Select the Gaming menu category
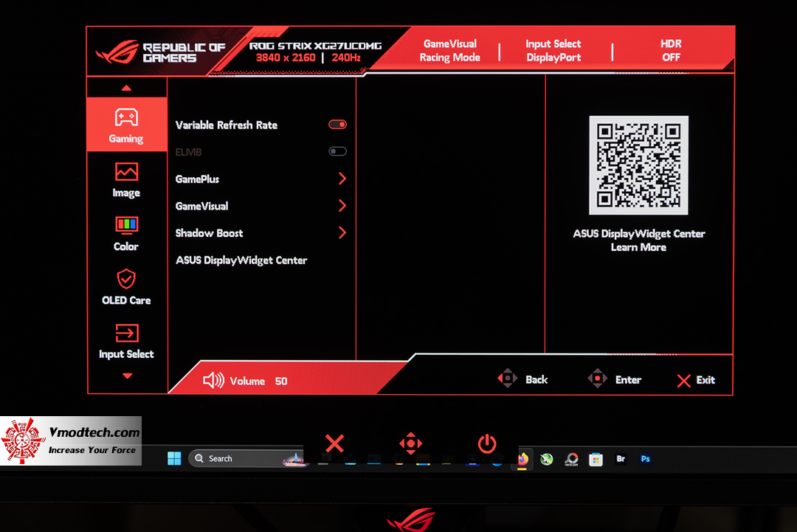 [127, 125]
